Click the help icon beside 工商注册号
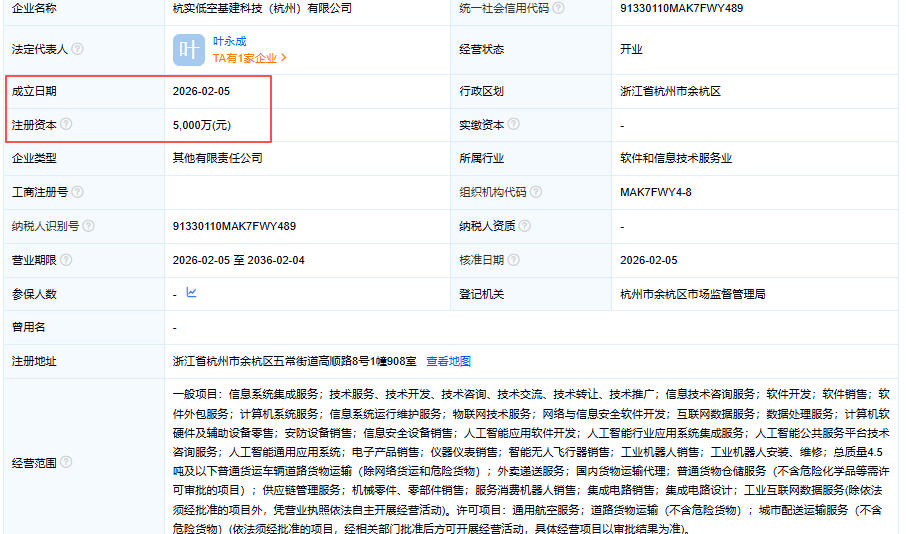The height and width of the screenshot is (534, 906). point(77,192)
